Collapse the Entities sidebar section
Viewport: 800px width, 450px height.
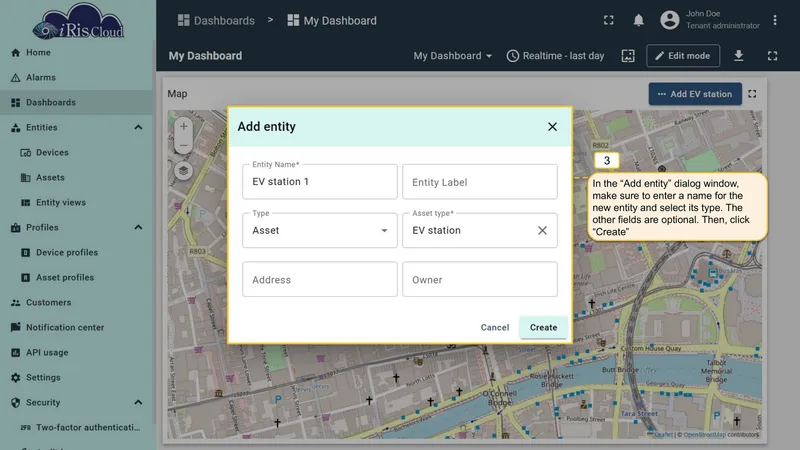click(138, 128)
